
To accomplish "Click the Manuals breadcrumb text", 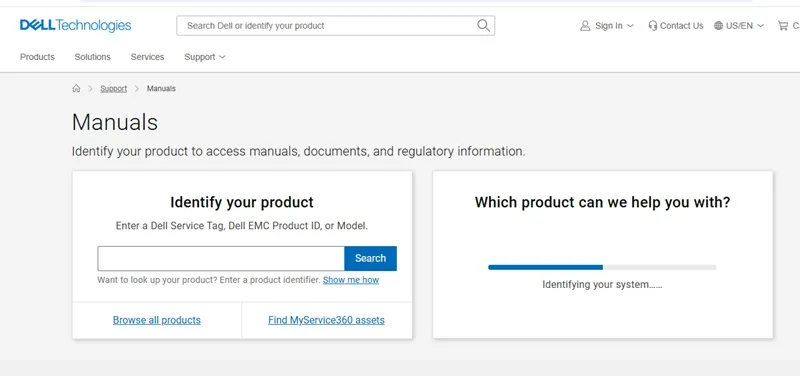I will click(x=161, y=88).
